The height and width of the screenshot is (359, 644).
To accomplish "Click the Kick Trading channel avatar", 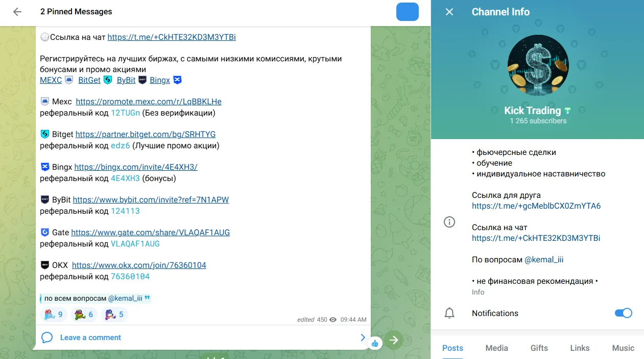I will point(538,65).
